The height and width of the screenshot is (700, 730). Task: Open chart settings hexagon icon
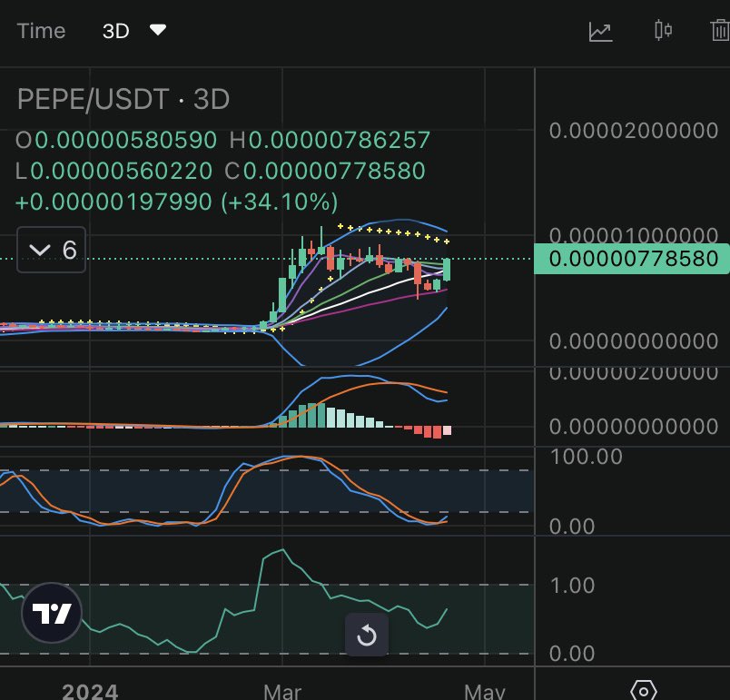(x=644, y=691)
